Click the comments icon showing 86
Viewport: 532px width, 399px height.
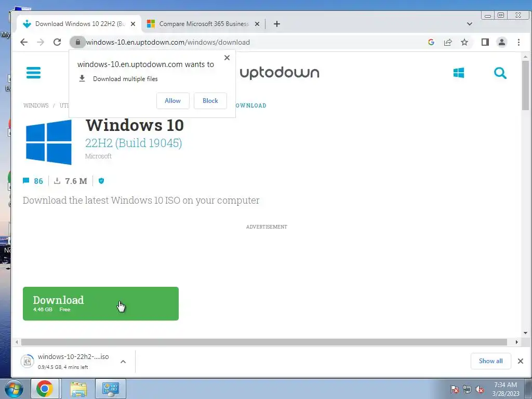26,181
